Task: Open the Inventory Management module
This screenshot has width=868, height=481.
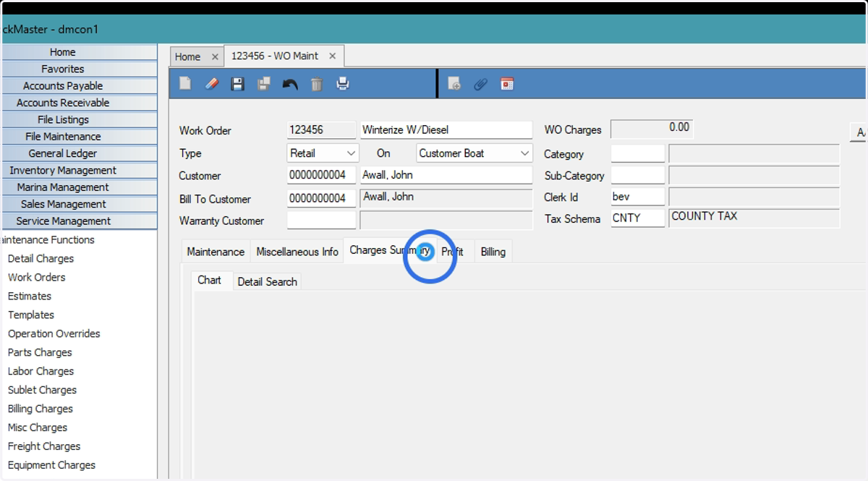Action: coord(80,170)
